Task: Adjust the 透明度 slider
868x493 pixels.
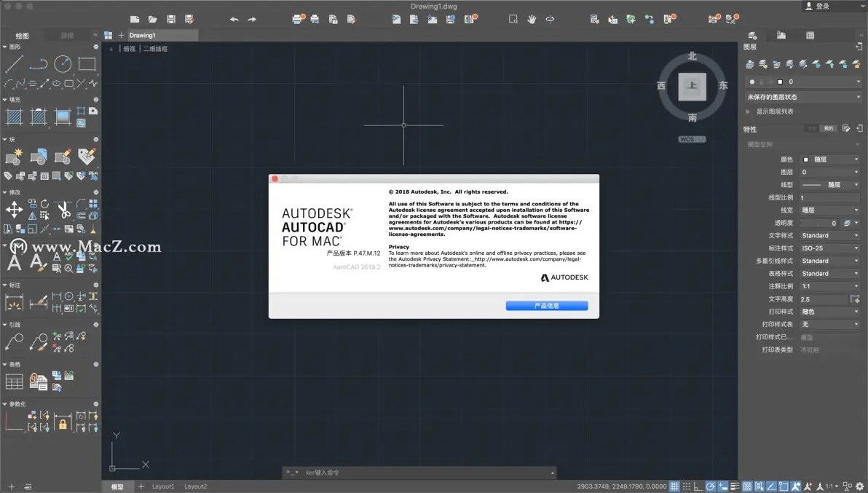Action: click(818, 223)
